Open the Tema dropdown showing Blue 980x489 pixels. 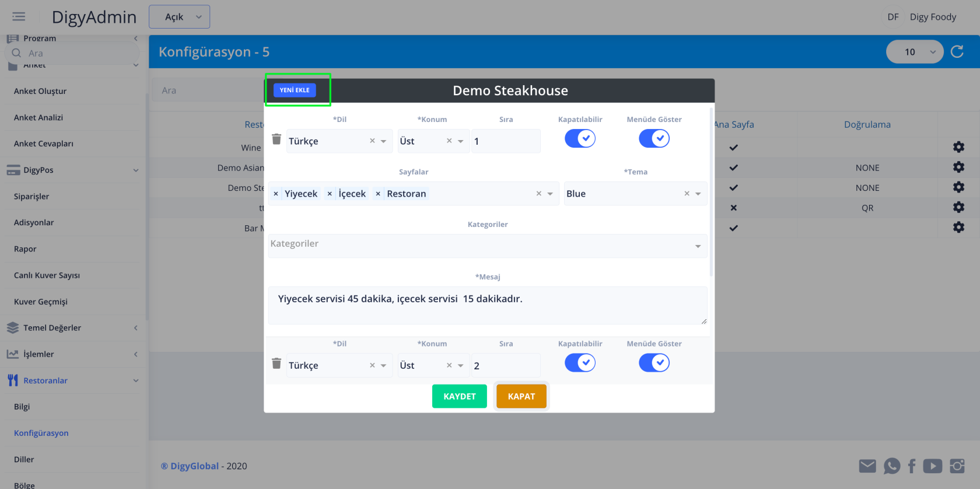(635, 194)
